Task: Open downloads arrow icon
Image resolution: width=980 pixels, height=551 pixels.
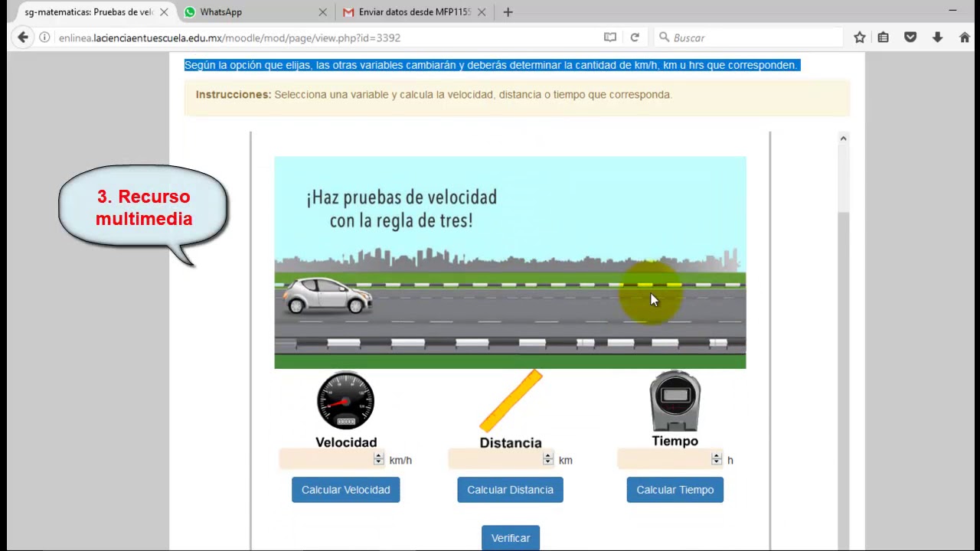Action: click(x=937, y=37)
